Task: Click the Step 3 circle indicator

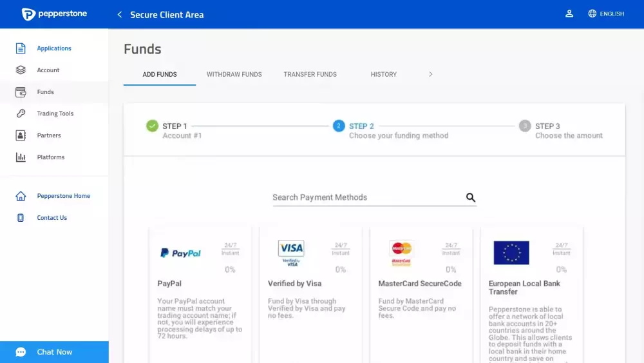Action: (524, 126)
